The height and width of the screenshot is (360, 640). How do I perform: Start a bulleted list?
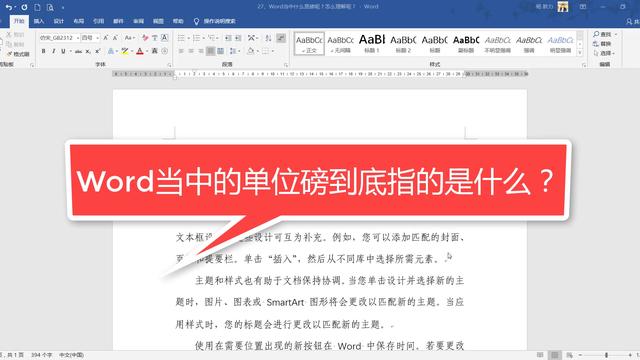pyautogui.click(x=181, y=38)
